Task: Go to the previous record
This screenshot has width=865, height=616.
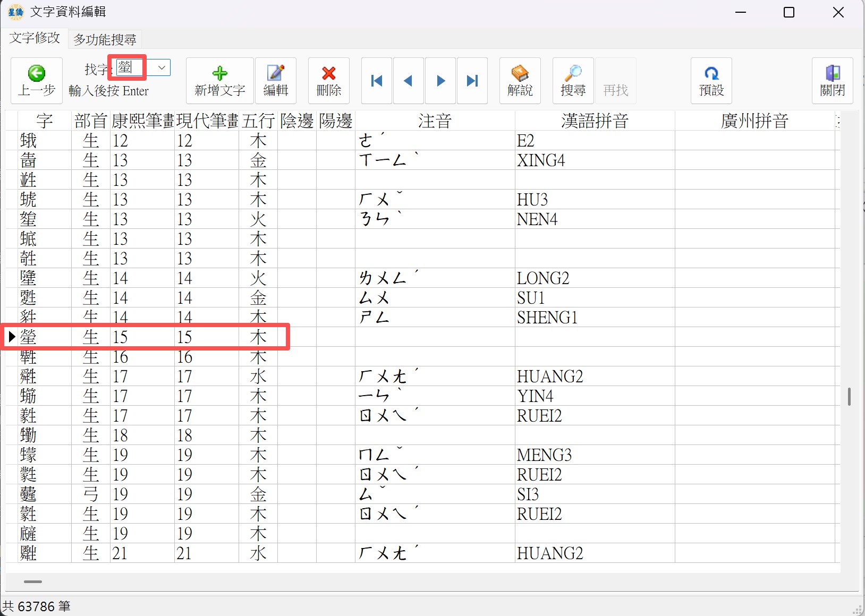Action: click(408, 81)
